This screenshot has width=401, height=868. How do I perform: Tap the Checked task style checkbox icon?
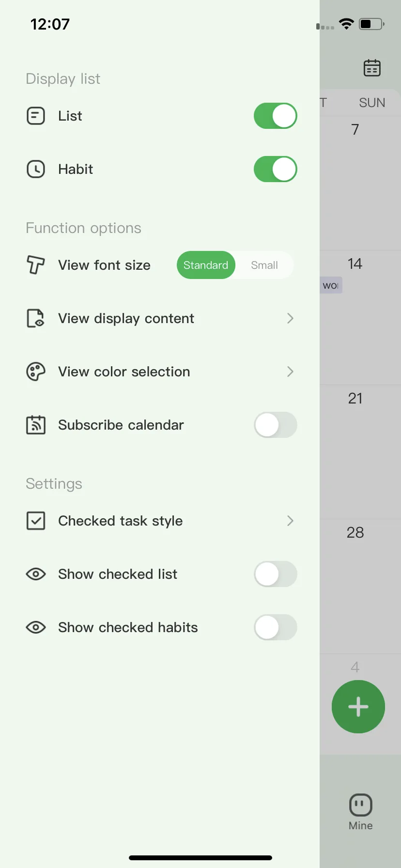[36, 521]
